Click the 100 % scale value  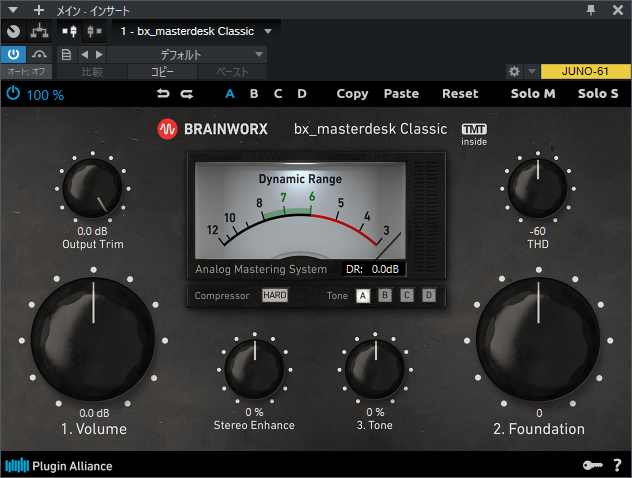click(45, 95)
